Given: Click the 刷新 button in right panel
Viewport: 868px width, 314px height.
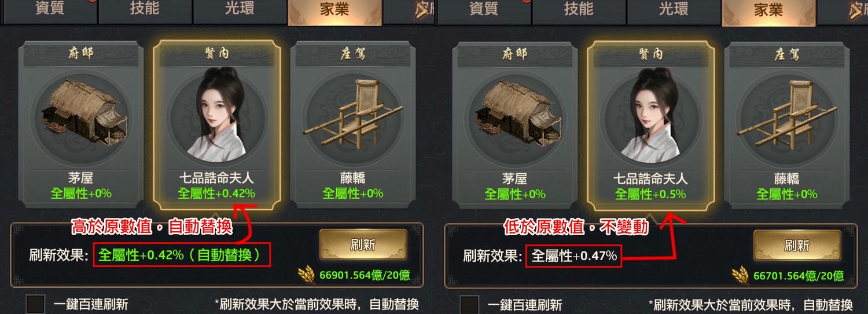Looking at the screenshot, I should point(797,244).
